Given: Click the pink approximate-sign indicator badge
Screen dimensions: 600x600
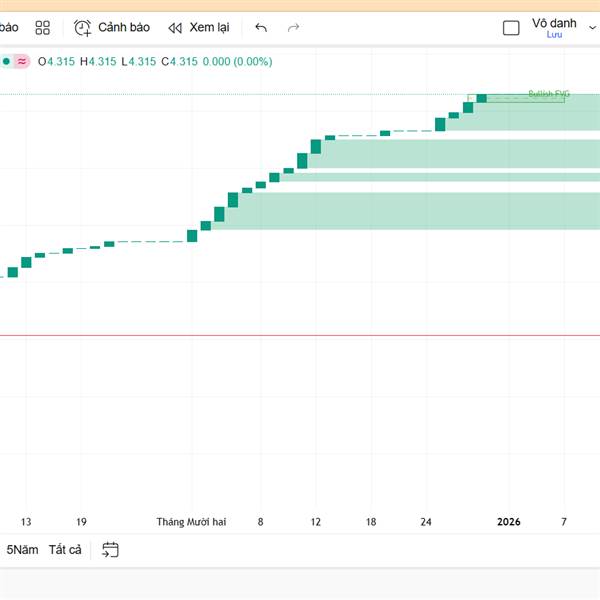Looking at the screenshot, I should (22, 61).
